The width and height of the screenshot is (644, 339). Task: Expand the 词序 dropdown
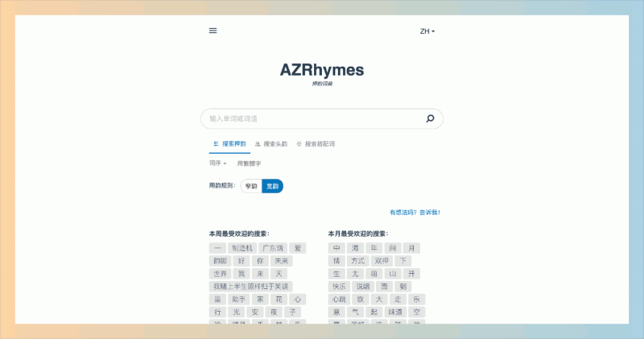click(217, 163)
